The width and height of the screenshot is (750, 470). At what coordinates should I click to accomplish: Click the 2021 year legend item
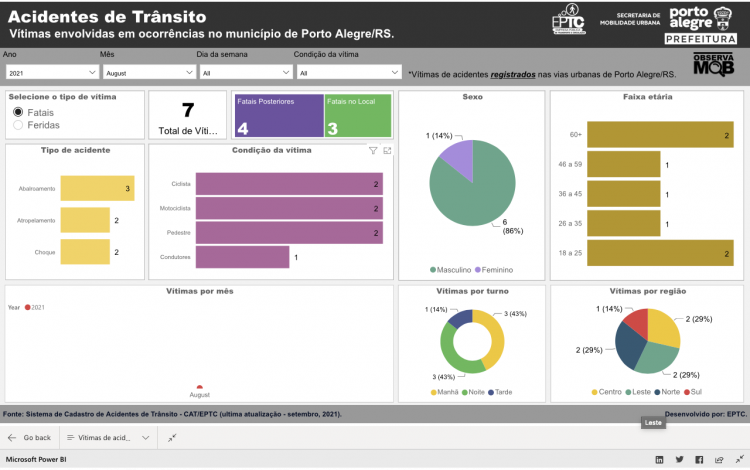(34, 307)
